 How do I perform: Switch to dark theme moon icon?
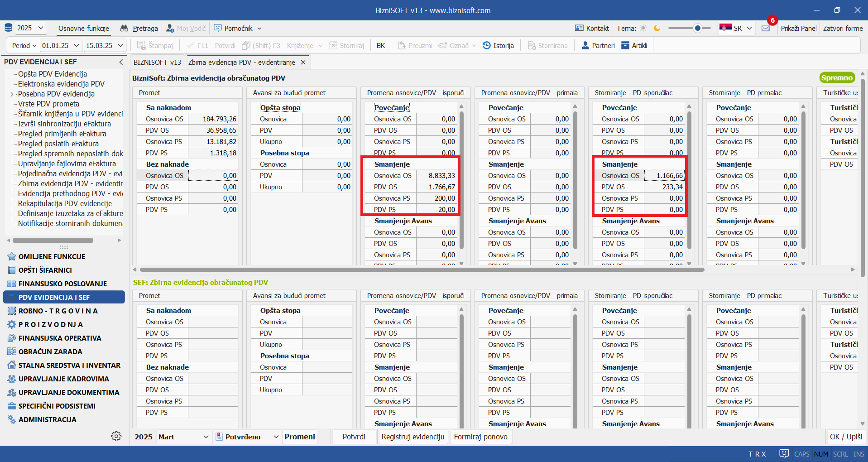coord(657,29)
